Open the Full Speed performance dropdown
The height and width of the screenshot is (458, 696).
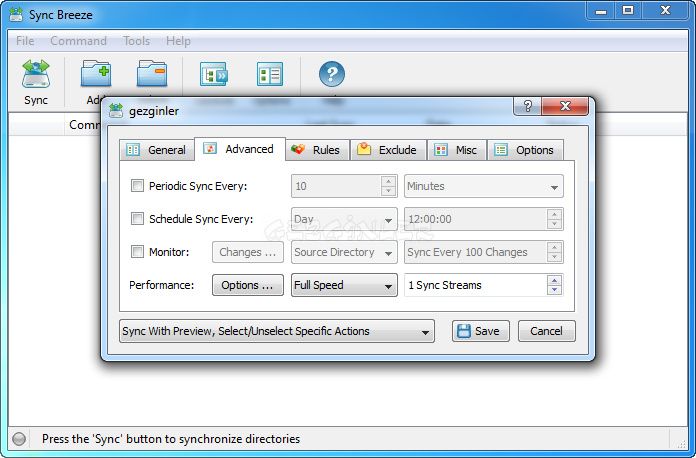tap(344, 285)
